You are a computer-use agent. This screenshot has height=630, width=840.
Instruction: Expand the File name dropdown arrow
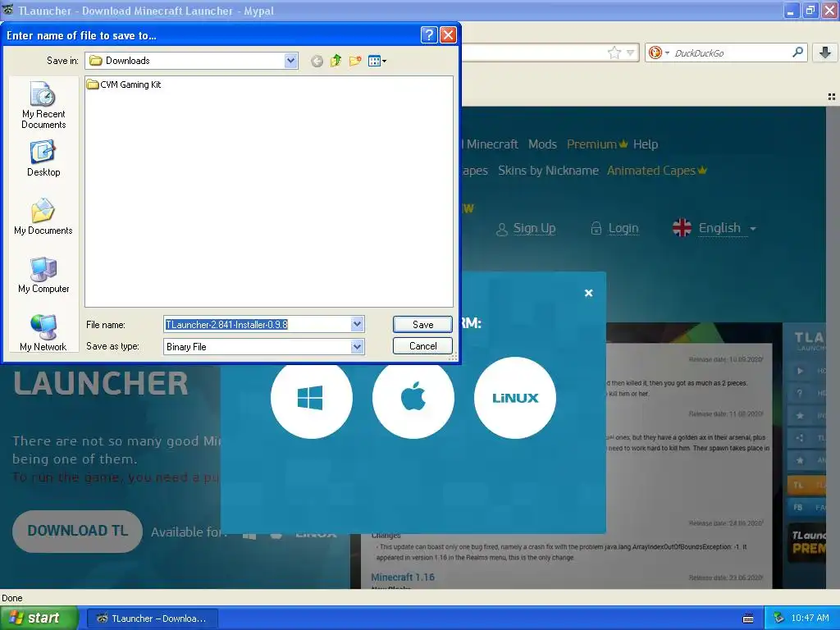pos(358,324)
